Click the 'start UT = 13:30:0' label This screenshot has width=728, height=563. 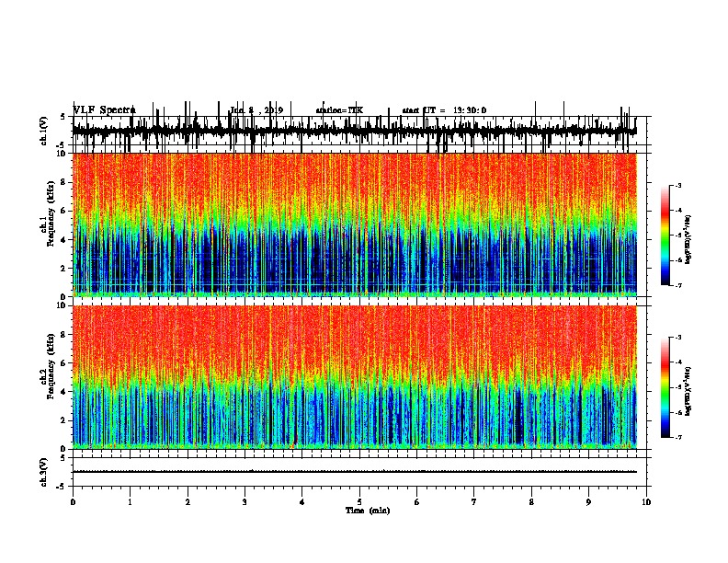click(x=444, y=110)
